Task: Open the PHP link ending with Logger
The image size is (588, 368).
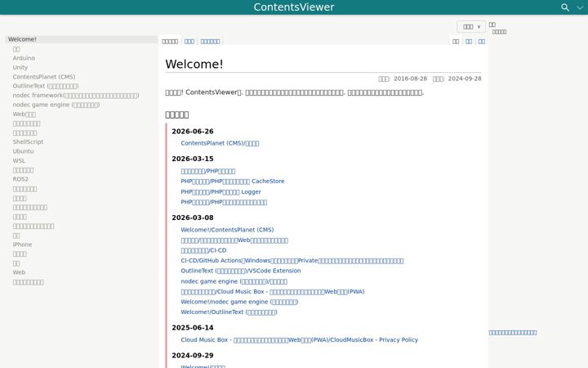Action: [x=220, y=191]
